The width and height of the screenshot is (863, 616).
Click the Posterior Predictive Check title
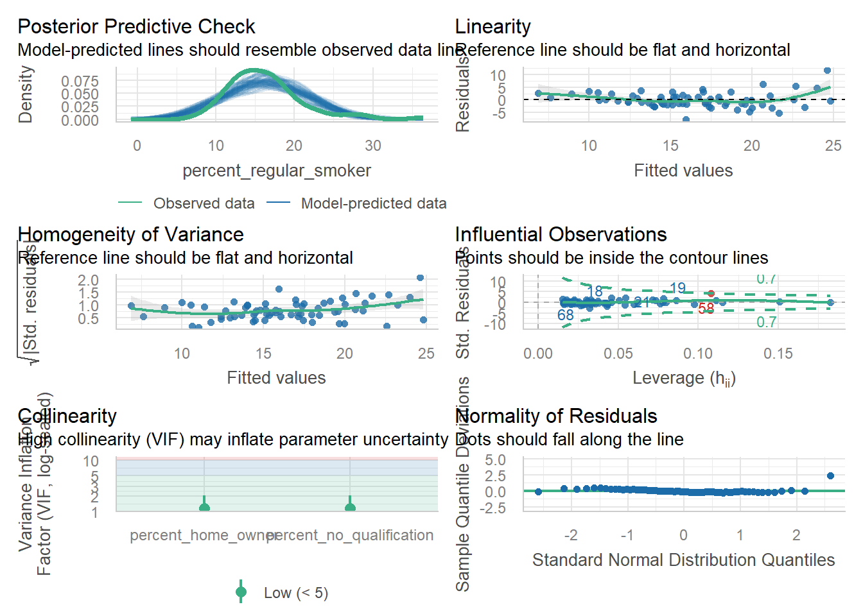point(136,27)
